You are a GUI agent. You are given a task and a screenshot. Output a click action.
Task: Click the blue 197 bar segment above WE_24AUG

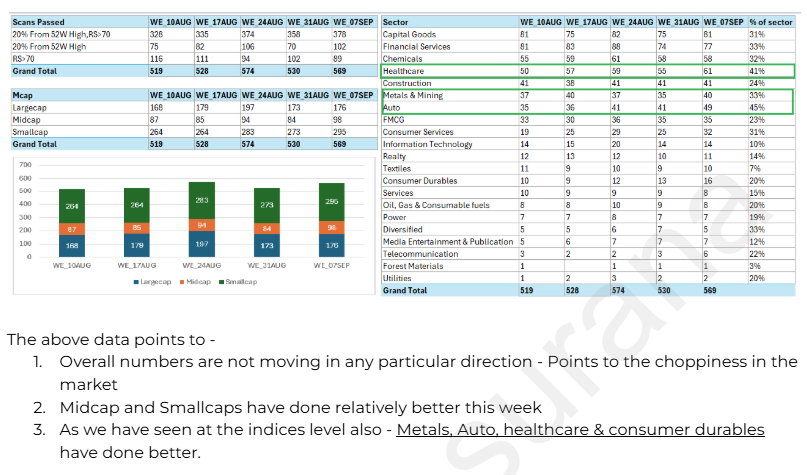pos(202,244)
